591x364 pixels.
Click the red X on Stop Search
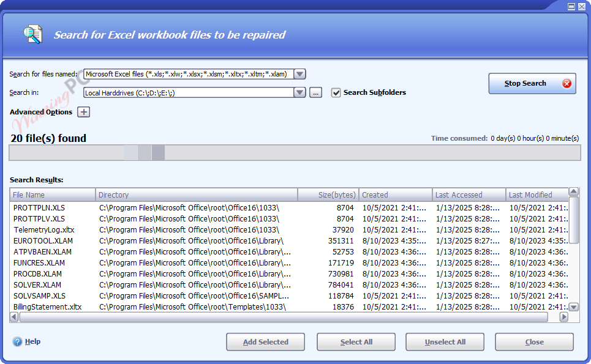[567, 84]
